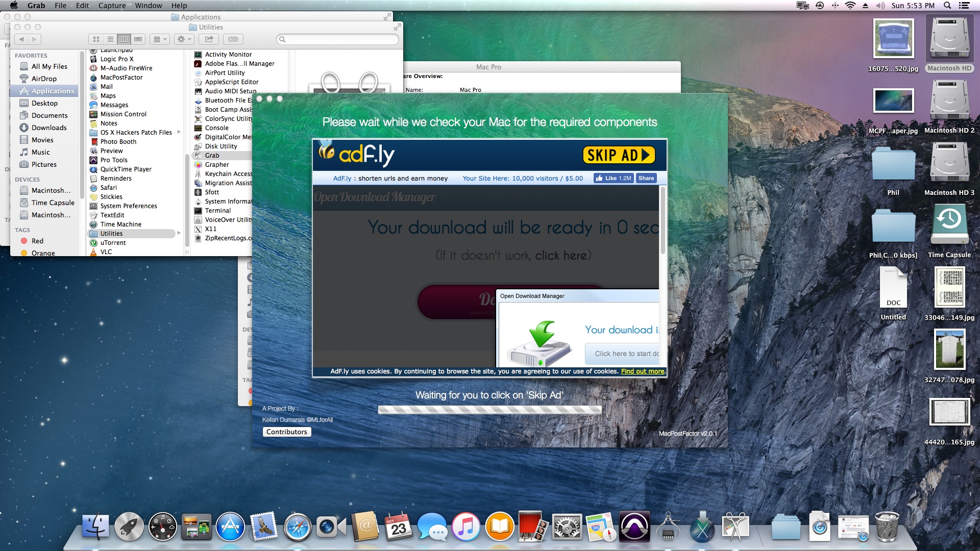This screenshot has height=551, width=980.
Task: Open Safari in the Dock
Action: click(x=297, y=527)
